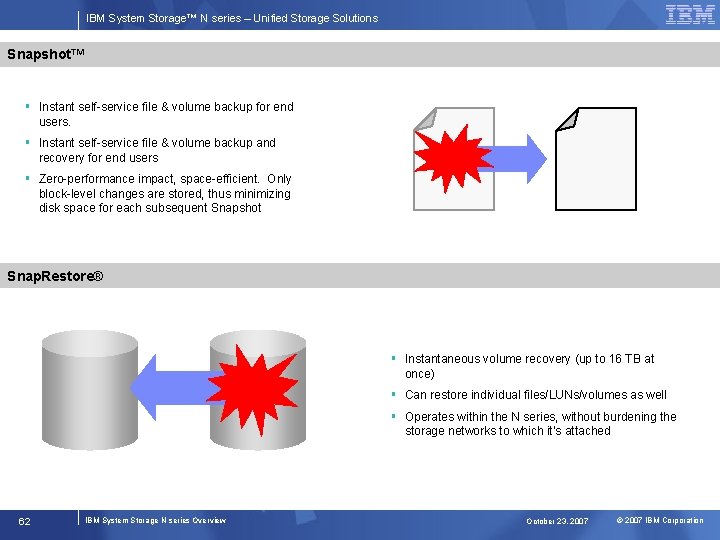This screenshot has width=720, height=540.
Task: Click the header title 'IBM System Storage N series – Unified Storage Solutions'
Action: [232, 18]
